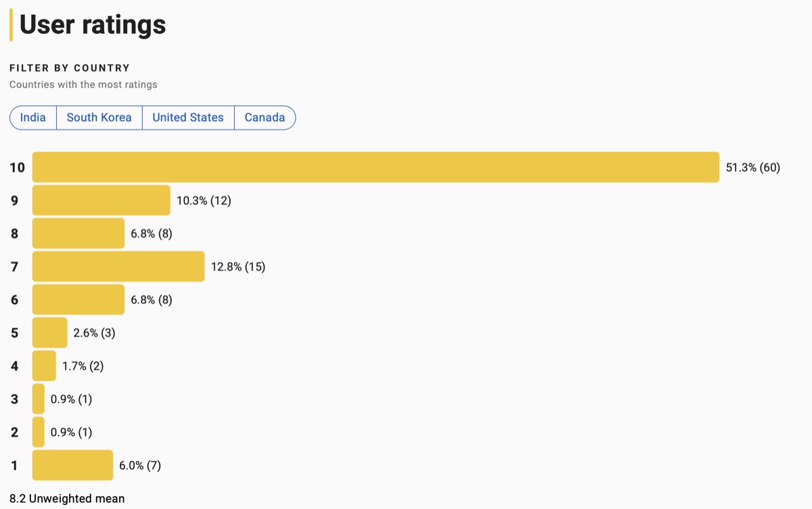Choose the Canada filter chip
Viewport: 812px width, 509px height.
coord(265,117)
